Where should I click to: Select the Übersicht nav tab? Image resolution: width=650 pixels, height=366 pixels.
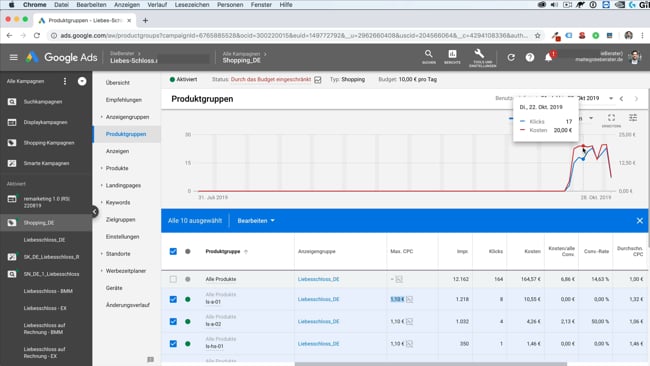[118, 82]
